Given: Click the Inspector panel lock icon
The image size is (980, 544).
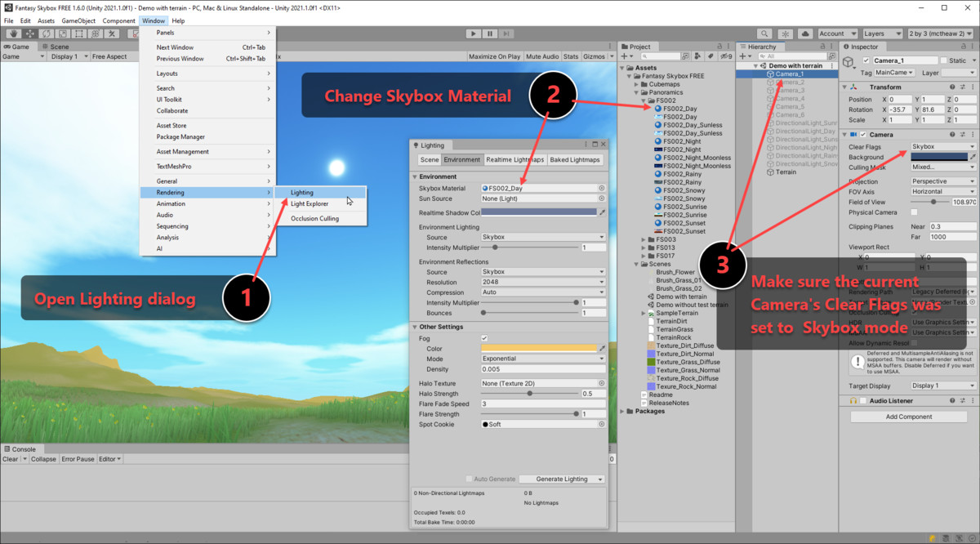Looking at the screenshot, I should 962,47.
